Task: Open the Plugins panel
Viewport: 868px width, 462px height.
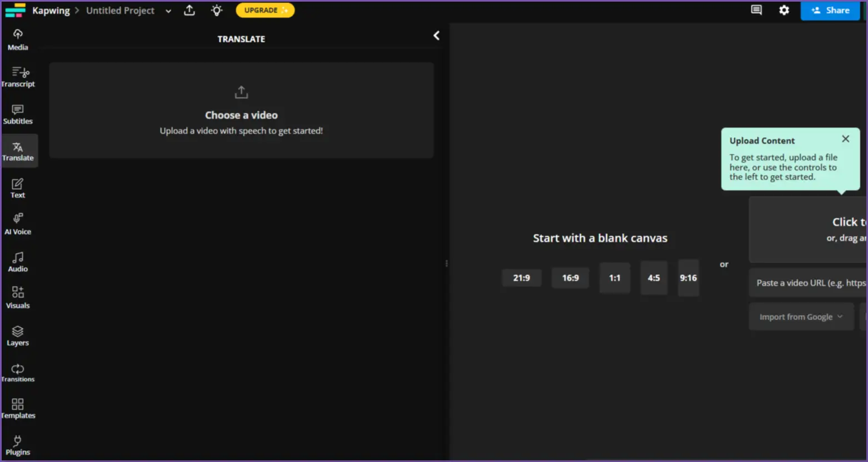Action: 17,445
